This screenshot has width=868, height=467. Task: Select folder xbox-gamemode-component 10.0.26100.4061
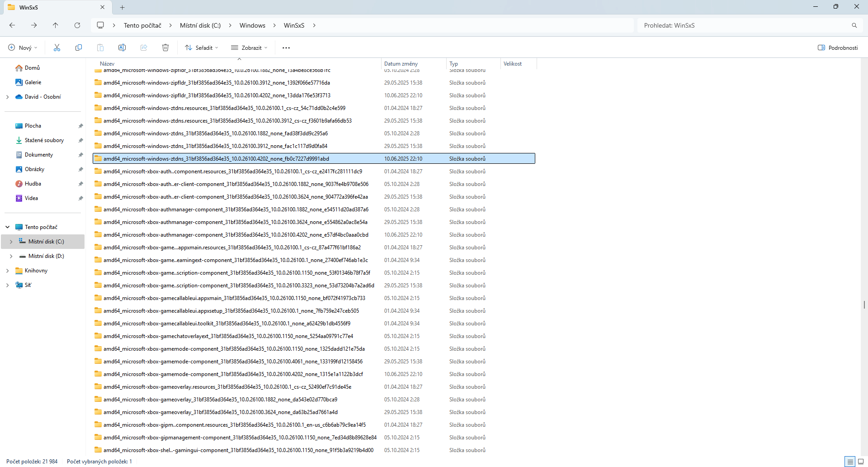pyautogui.click(x=314, y=362)
